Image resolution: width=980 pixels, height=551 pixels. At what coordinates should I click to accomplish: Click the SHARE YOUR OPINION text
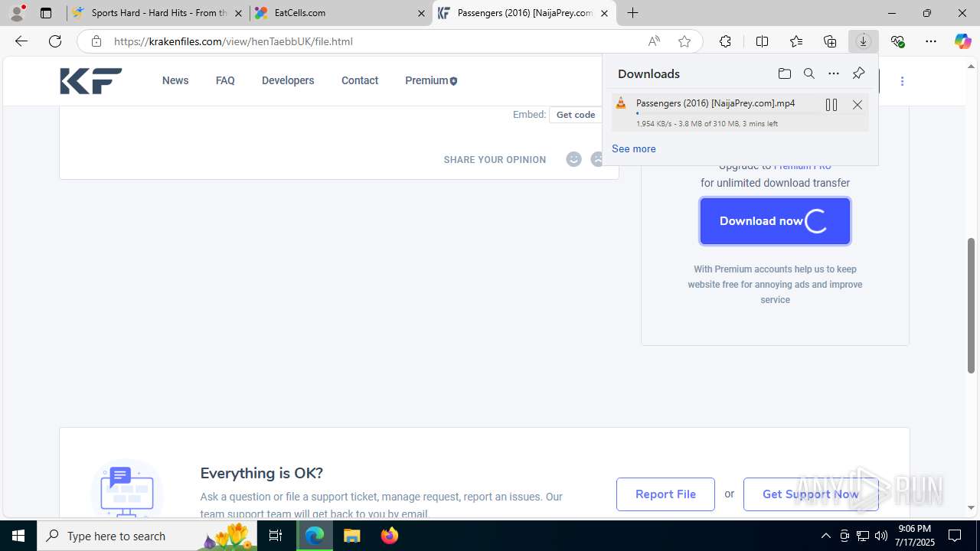(x=495, y=160)
